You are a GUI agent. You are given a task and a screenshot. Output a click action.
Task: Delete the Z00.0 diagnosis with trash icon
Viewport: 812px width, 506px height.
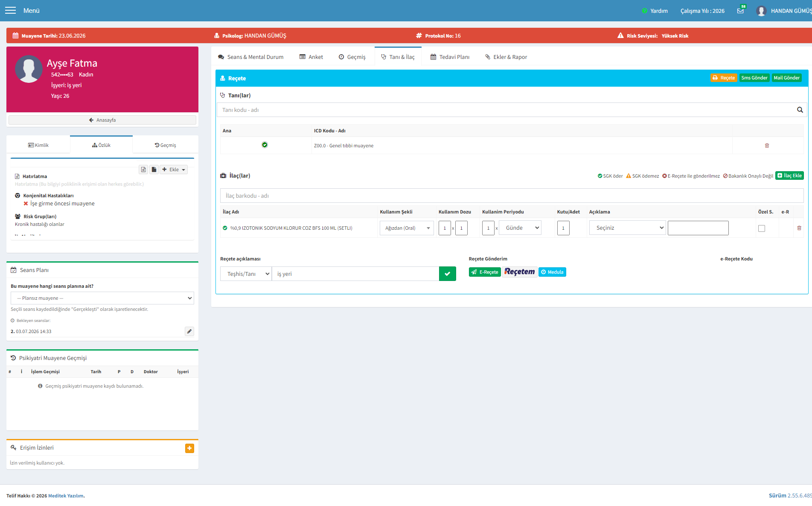pyautogui.click(x=767, y=146)
